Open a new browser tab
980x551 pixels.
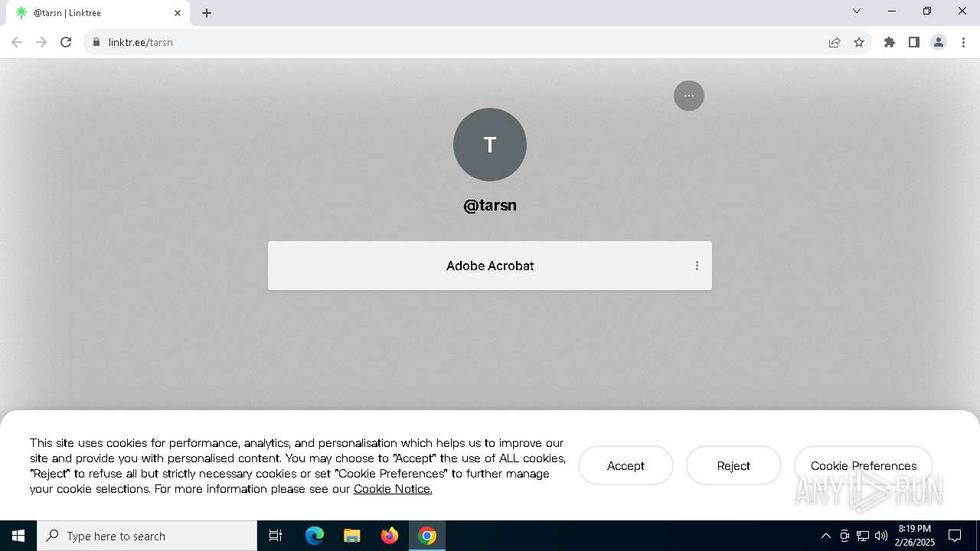pyautogui.click(x=207, y=13)
